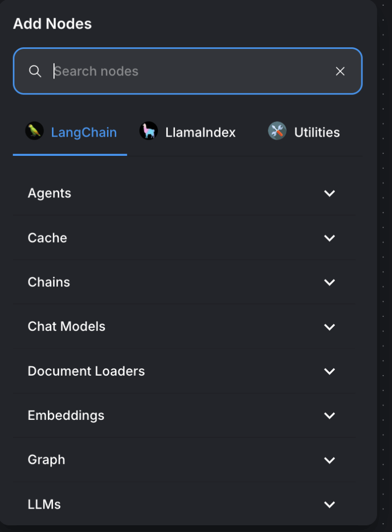Switch to the Utilities tab
Image resolution: width=392 pixels, height=532 pixels.
coord(317,132)
